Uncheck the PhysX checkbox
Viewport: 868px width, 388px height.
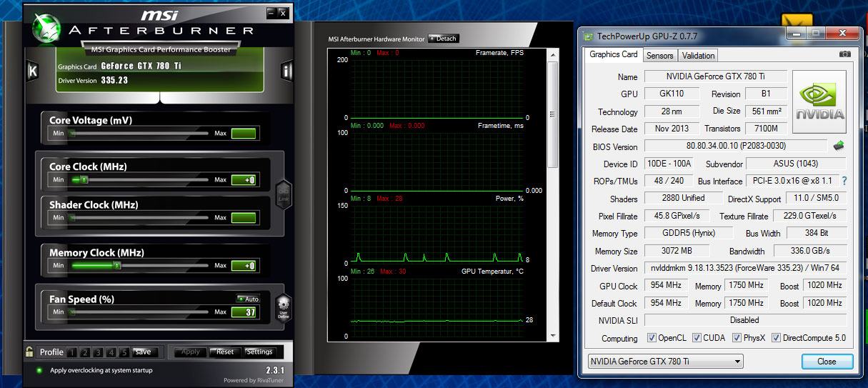coord(737,338)
